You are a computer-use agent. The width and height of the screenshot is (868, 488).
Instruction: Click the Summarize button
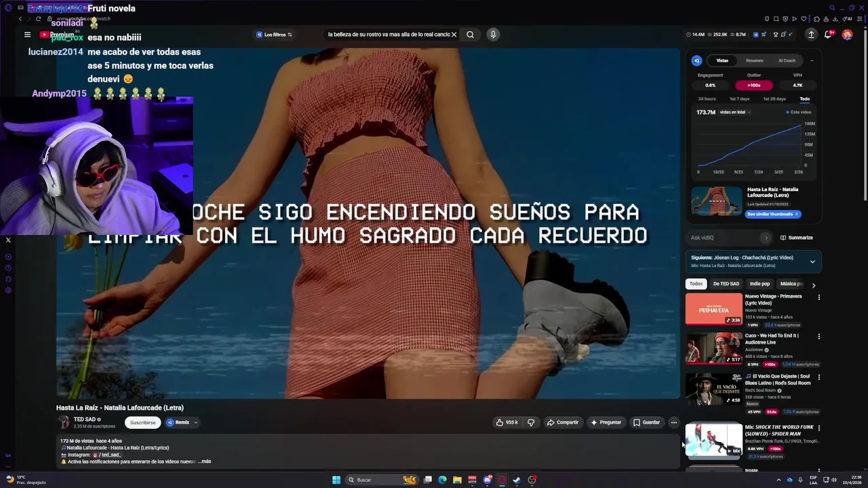click(797, 238)
